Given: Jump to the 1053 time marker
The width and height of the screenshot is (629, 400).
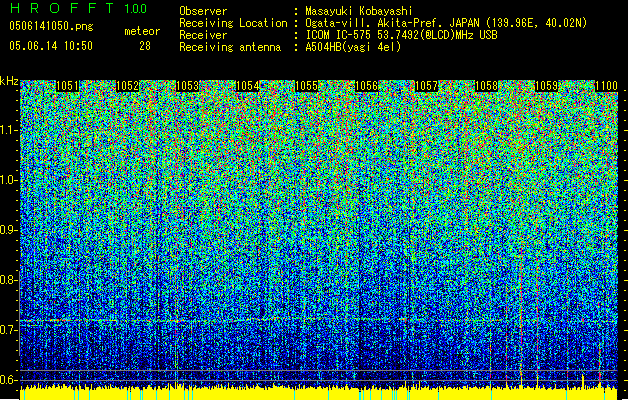Looking at the screenshot, I should [188, 86].
